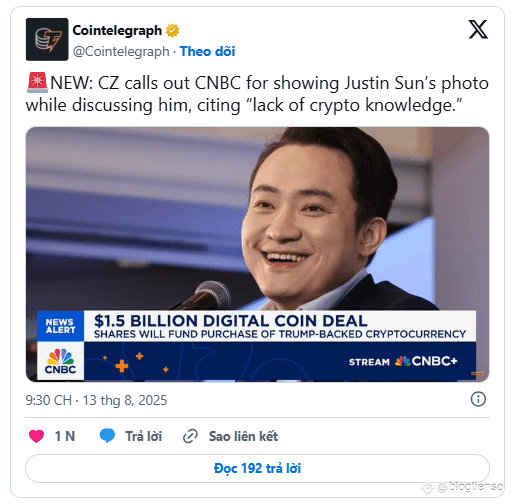Open the 9:30 CH 13 thg 8, 2025 timestamp
Screen dimensions: 511x504
coord(96,400)
